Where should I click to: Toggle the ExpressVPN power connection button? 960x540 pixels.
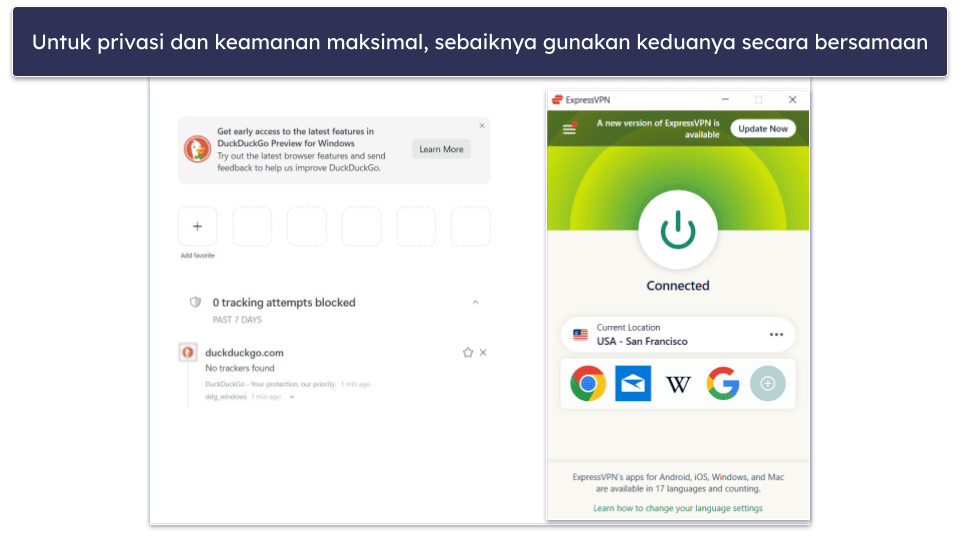point(678,230)
